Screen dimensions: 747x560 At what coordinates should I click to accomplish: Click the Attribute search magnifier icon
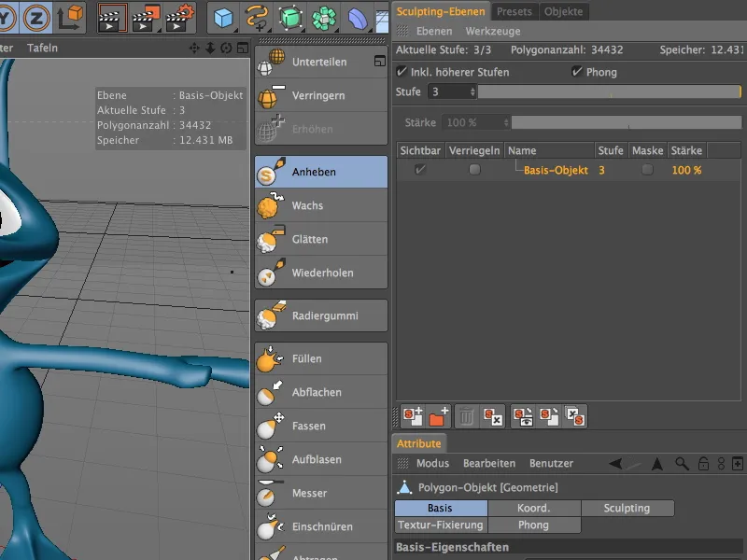[x=682, y=463]
